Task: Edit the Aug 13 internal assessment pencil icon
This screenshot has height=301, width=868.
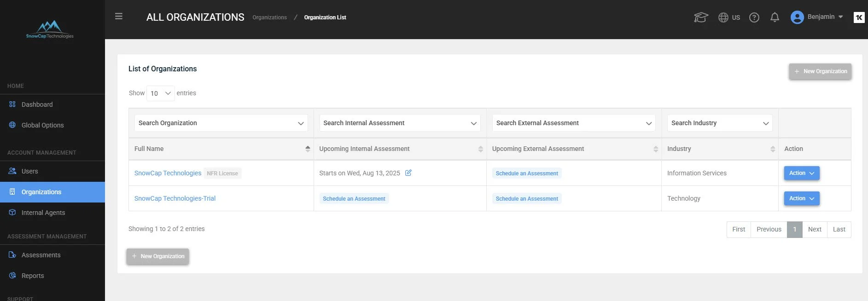Action: 408,173
